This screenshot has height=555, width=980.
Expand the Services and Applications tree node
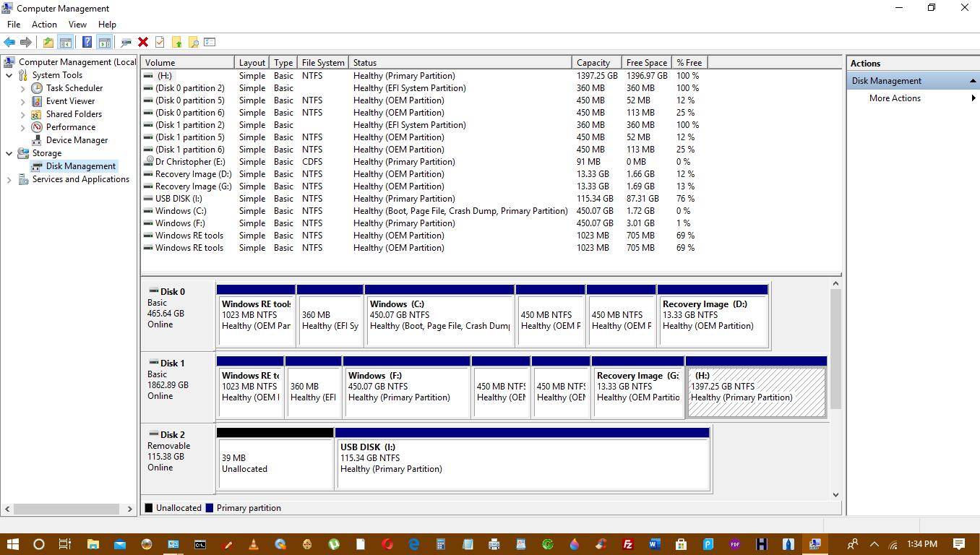(x=9, y=179)
